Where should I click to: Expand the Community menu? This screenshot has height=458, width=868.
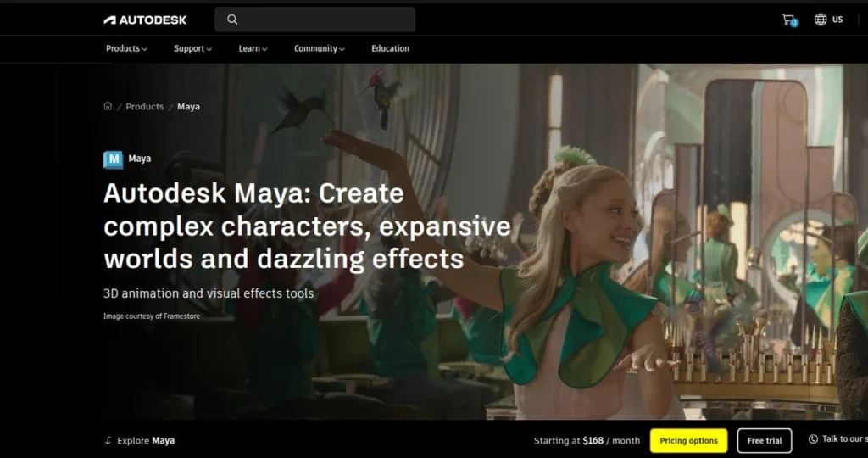pyautogui.click(x=319, y=48)
